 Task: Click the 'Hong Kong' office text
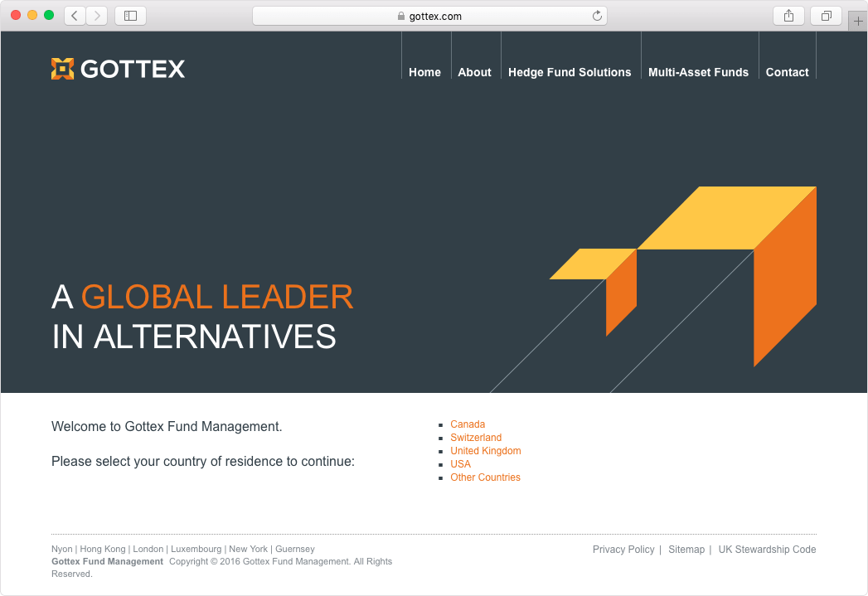[x=103, y=549]
